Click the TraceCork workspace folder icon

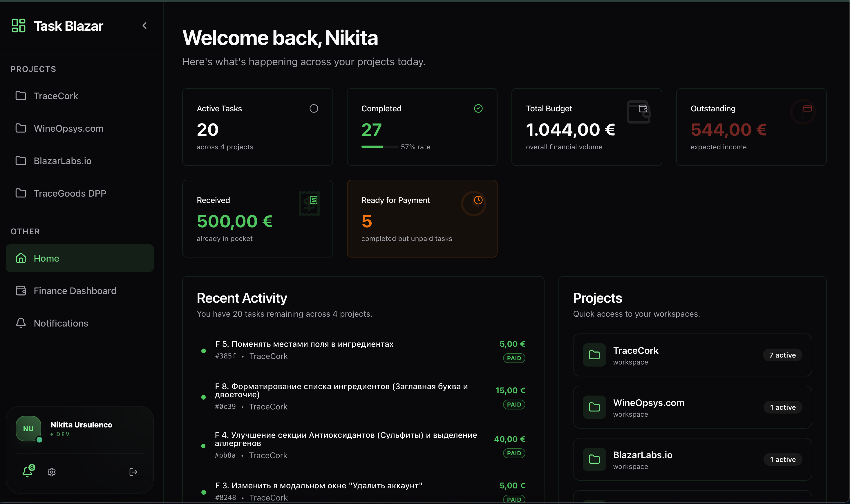click(x=594, y=355)
